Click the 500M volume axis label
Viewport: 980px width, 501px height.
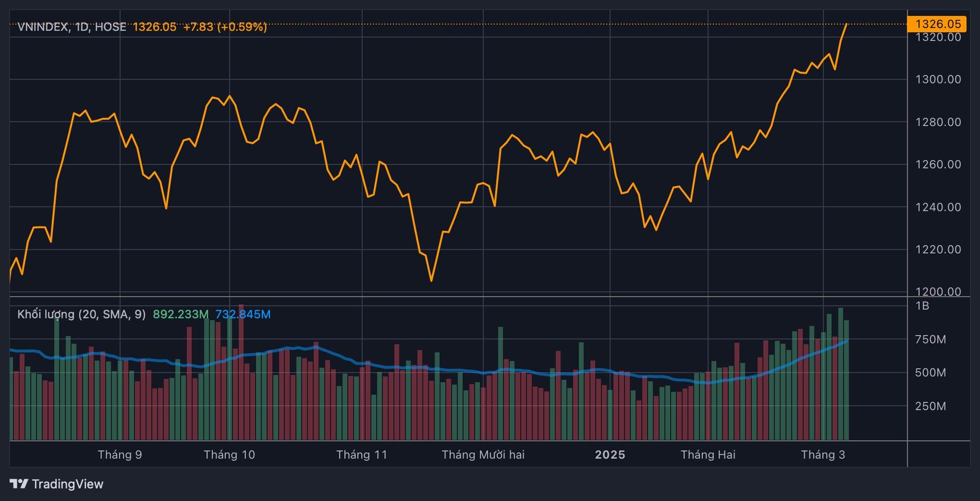pos(930,373)
